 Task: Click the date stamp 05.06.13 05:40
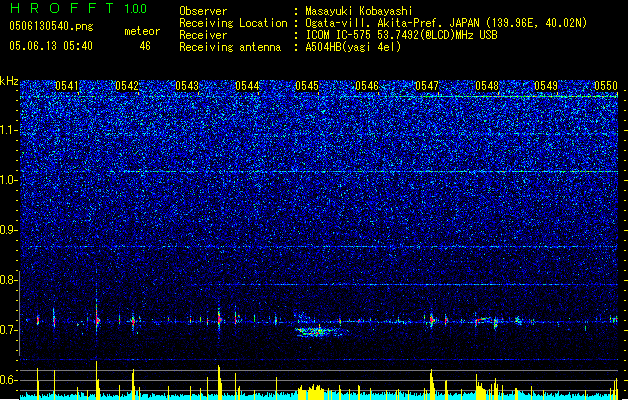coord(51,46)
